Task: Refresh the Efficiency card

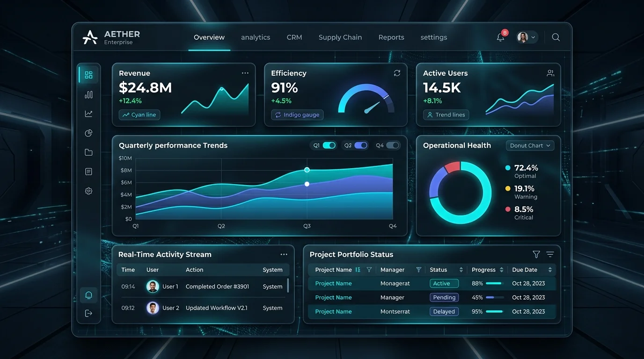Action: (x=397, y=73)
